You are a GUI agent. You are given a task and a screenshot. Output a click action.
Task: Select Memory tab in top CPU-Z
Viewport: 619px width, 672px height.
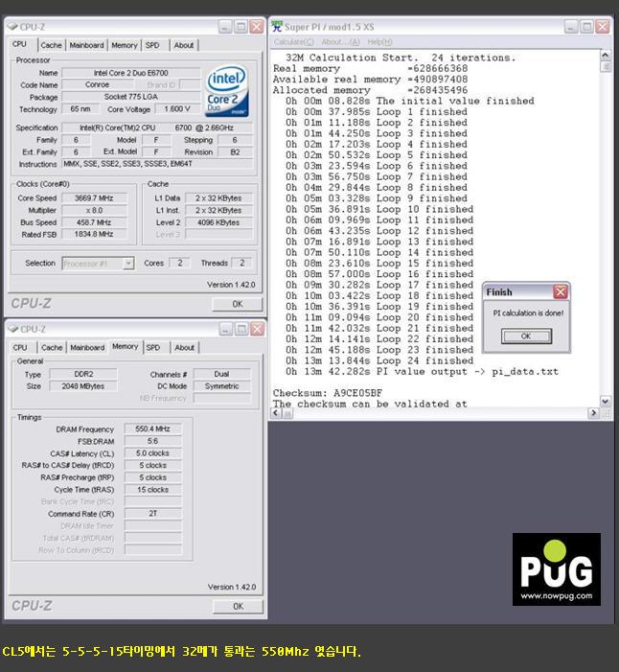click(125, 45)
